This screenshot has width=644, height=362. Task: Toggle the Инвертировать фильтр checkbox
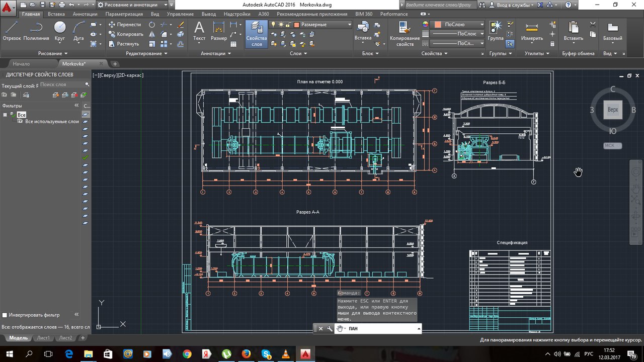(x=5, y=315)
